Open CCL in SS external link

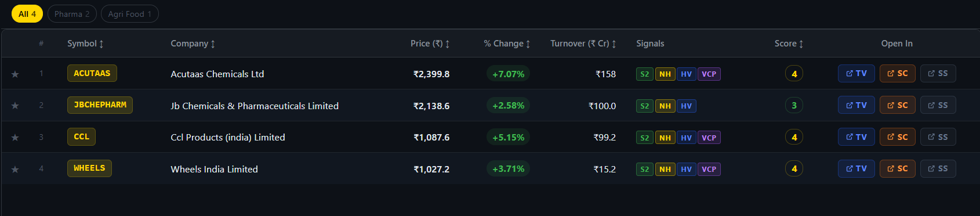coord(938,137)
